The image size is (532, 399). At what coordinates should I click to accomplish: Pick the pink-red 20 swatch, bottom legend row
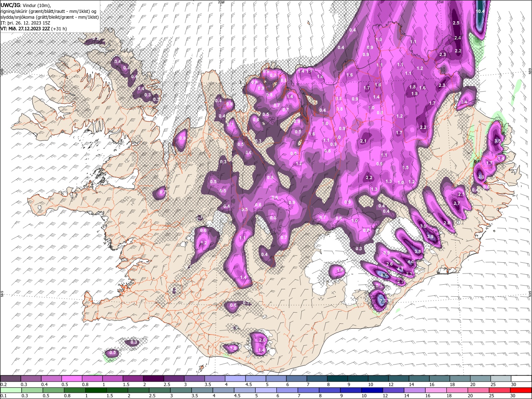click(478, 390)
